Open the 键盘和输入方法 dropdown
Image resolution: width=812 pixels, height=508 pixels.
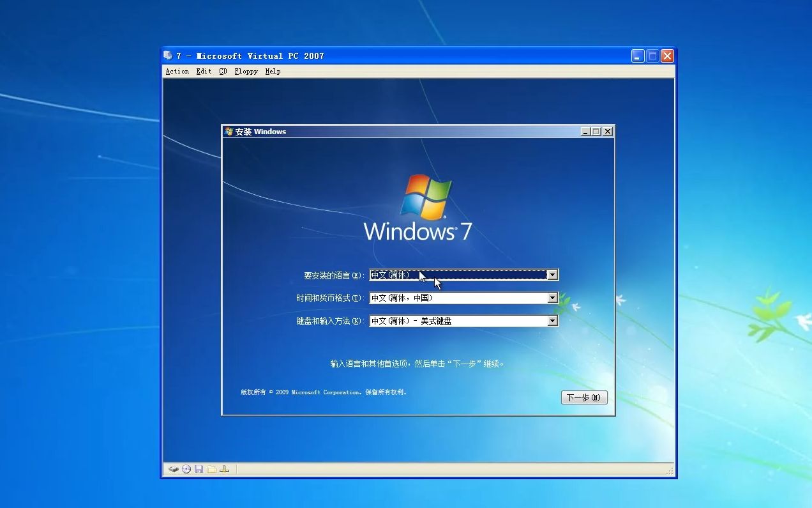click(552, 320)
